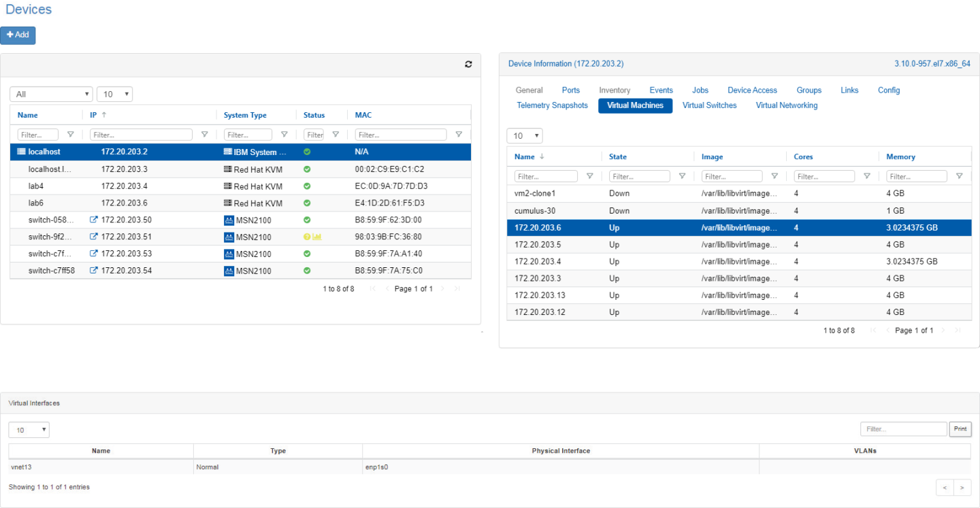
Task: Click the State filter input field
Action: (x=639, y=176)
